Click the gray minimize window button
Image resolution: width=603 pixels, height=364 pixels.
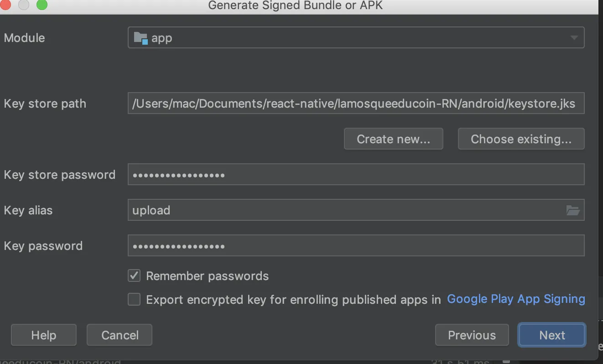tap(24, 5)
